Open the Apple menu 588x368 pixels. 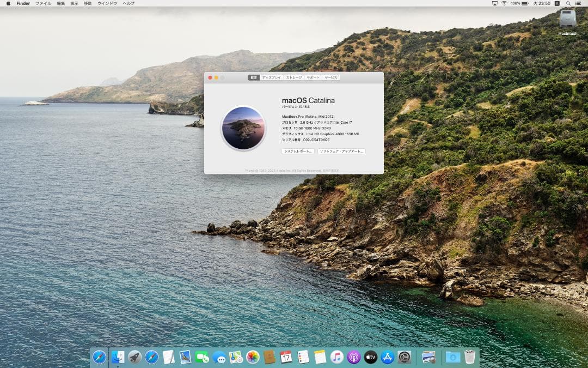pyautogui.click(x=8, y=3)
